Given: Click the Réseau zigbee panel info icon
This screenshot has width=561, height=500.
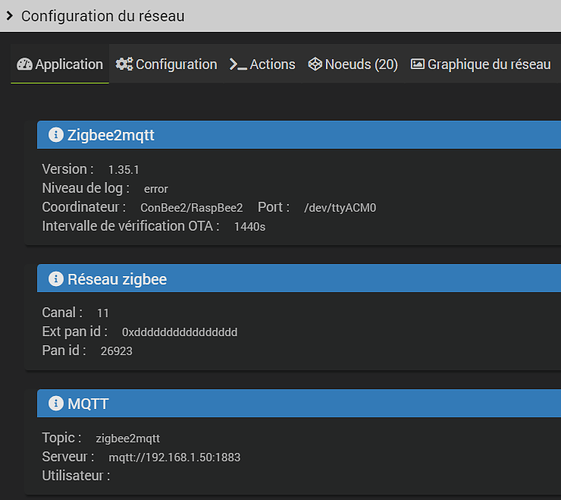Looking at the screenshot, I should 56,279.
